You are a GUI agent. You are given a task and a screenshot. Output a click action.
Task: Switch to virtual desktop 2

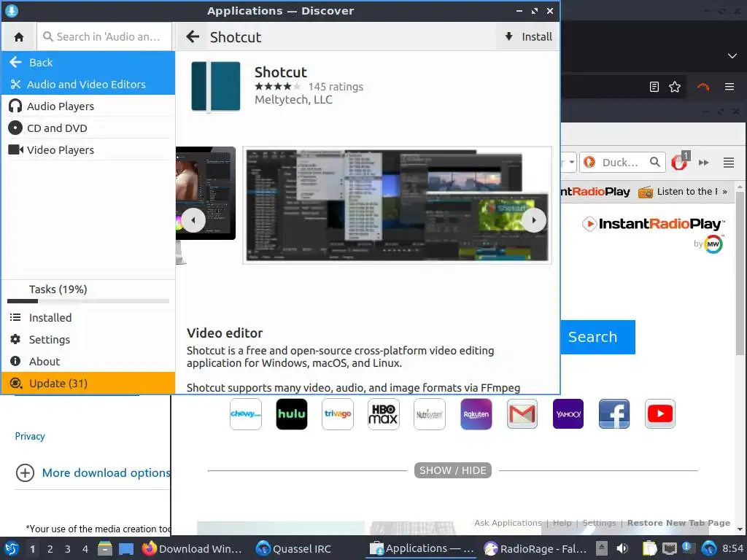(50, 549)
